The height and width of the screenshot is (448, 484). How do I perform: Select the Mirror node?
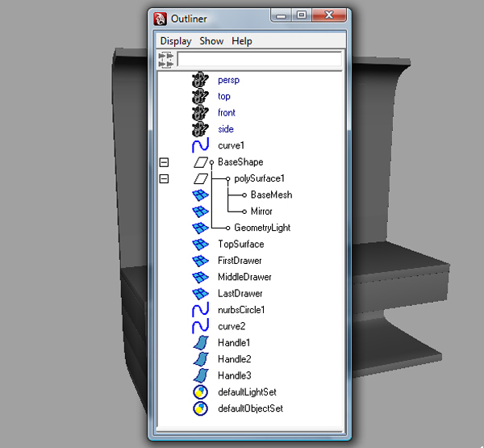(x=261, y=211)
